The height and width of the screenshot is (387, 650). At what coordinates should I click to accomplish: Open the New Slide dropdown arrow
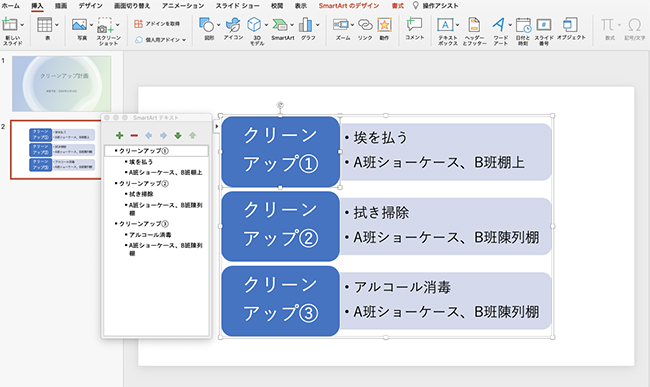[22, 25]
